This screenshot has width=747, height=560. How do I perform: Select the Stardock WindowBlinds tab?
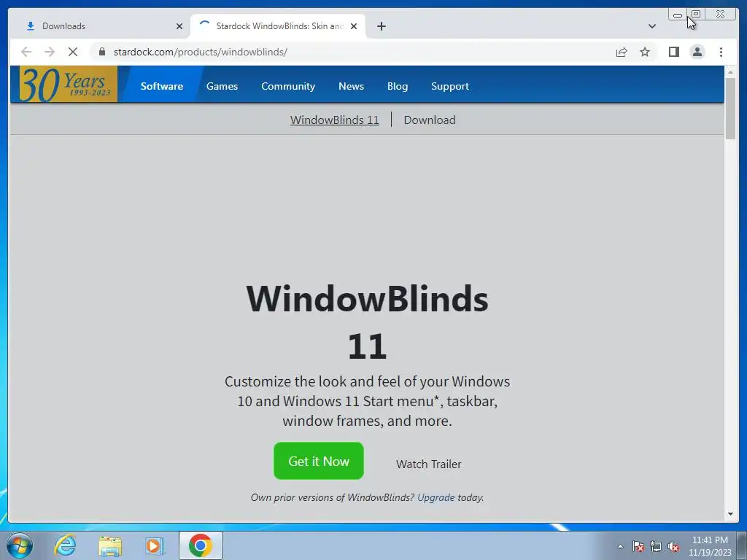pyautogui.click(x=278, y=26)
